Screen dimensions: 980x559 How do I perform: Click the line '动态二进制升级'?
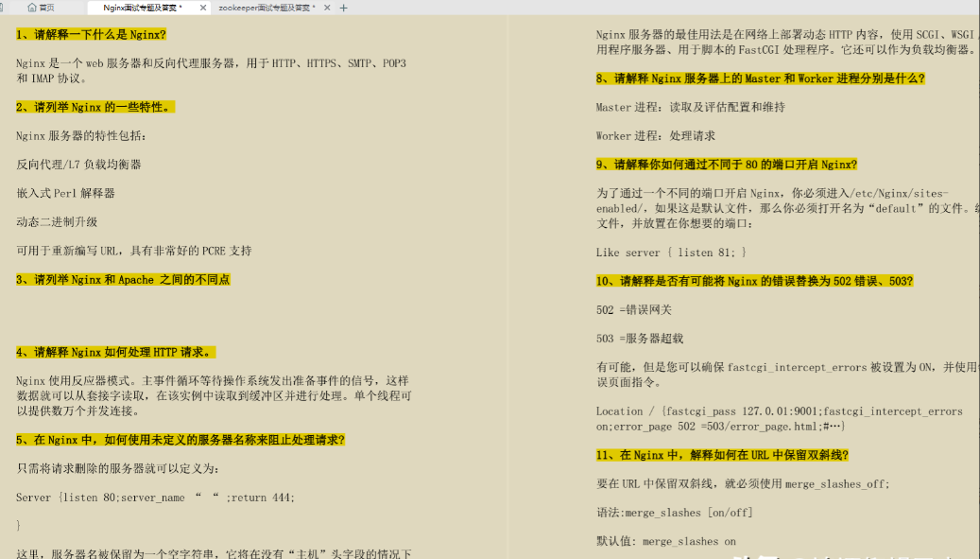(x=57, y=222)
